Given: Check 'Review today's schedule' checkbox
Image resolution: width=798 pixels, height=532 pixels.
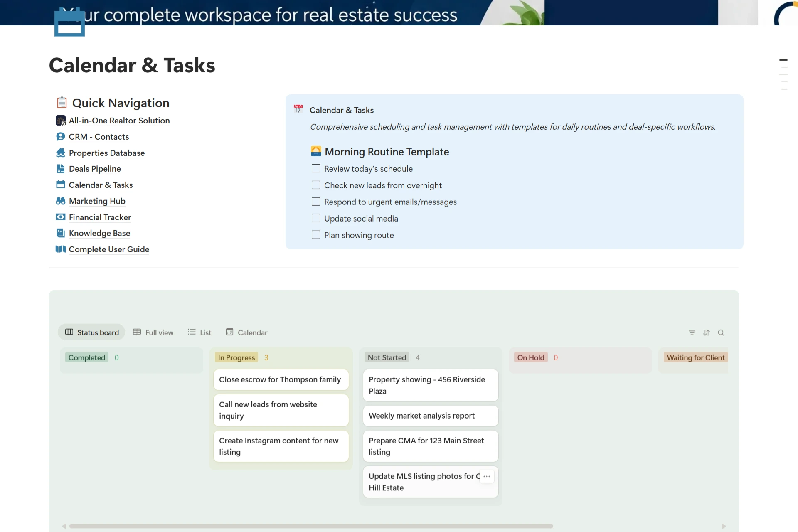Looking at the screenshot, I should tap(316, 169).
